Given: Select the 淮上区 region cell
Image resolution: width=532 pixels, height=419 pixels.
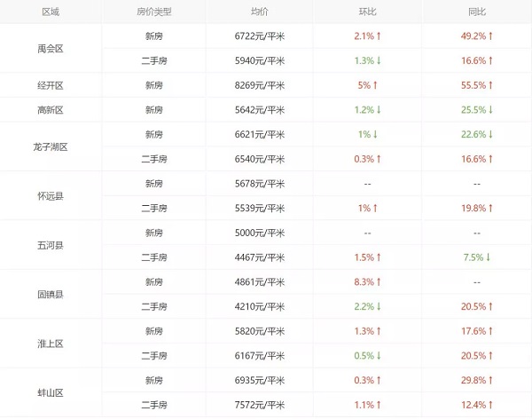Looking at the screenshot, I should 51,344.
